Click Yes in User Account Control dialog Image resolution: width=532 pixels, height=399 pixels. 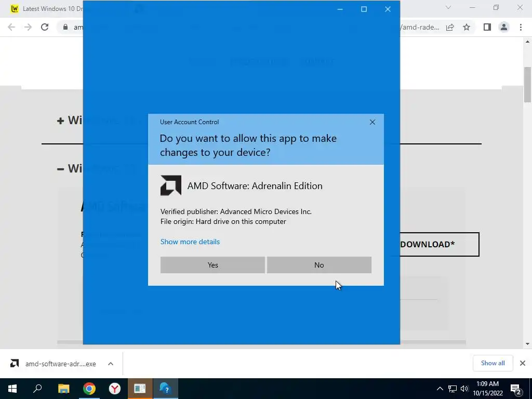[212, 265]
